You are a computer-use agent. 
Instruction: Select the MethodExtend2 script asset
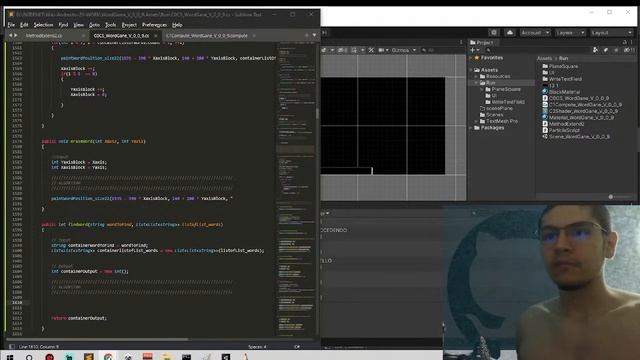coord(563,124)
